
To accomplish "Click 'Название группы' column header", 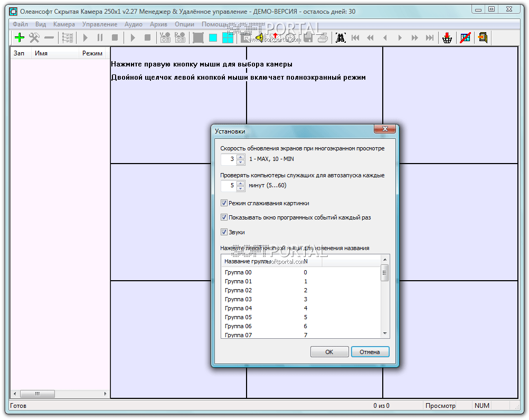I will point(260,261).
